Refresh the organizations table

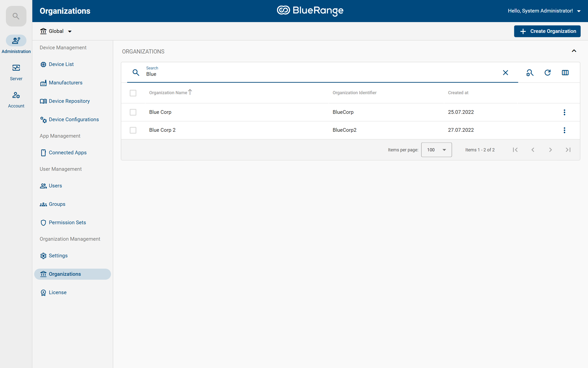click(x=548, y=73)
